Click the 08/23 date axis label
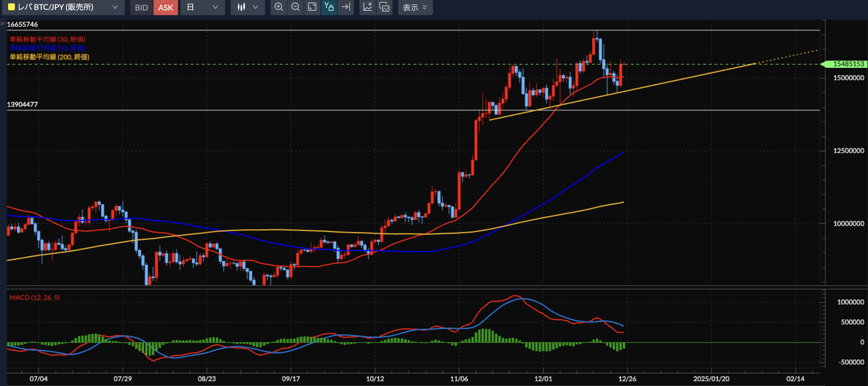 (x=206, y=379)
